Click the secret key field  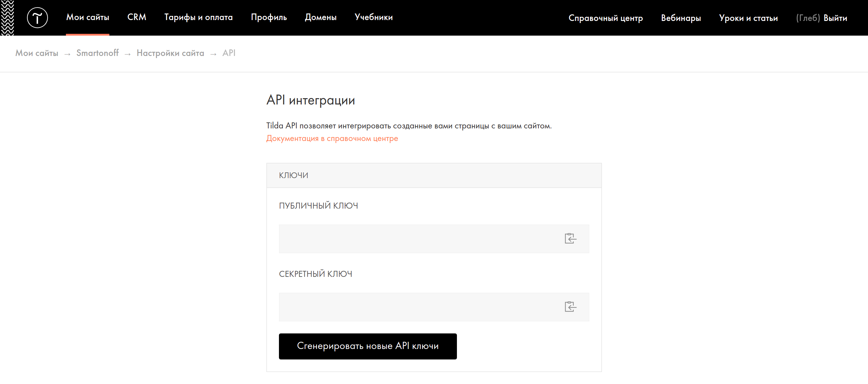(x=418, y=307)
